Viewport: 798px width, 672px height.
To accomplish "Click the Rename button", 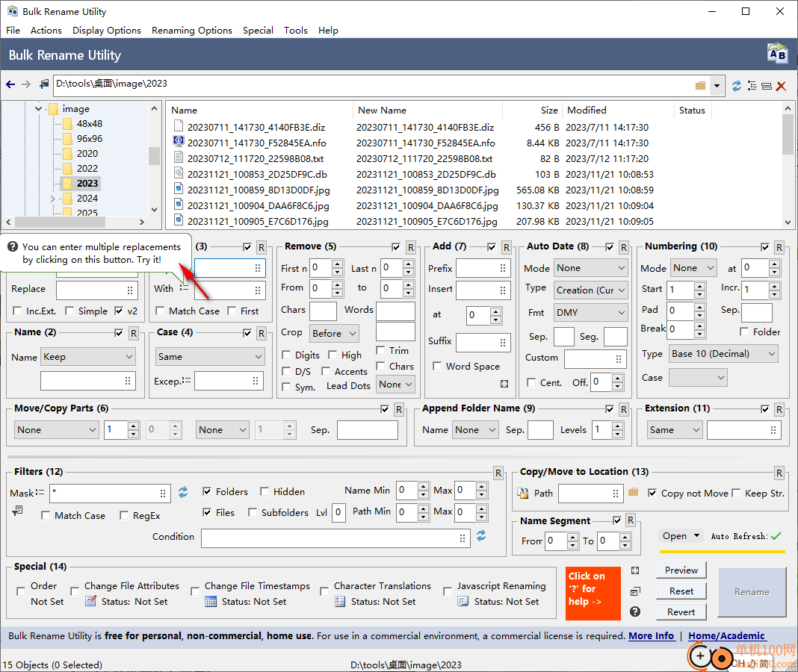I will [x=752, y=591].
